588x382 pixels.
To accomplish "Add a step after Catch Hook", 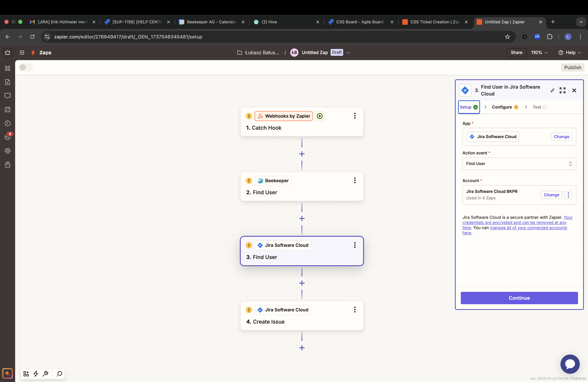I will tap(302, 154).
